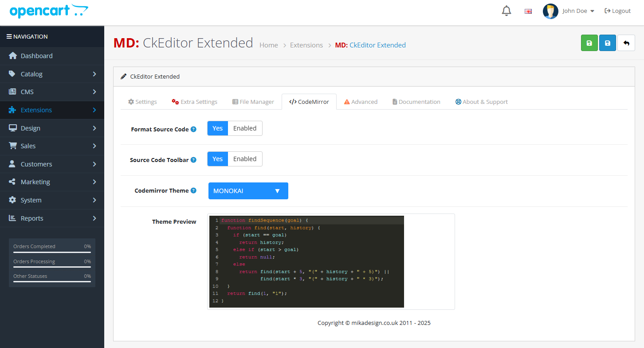Click the Design monitor icon
Viewport: 644px width, 348px height.
point(12,128)
